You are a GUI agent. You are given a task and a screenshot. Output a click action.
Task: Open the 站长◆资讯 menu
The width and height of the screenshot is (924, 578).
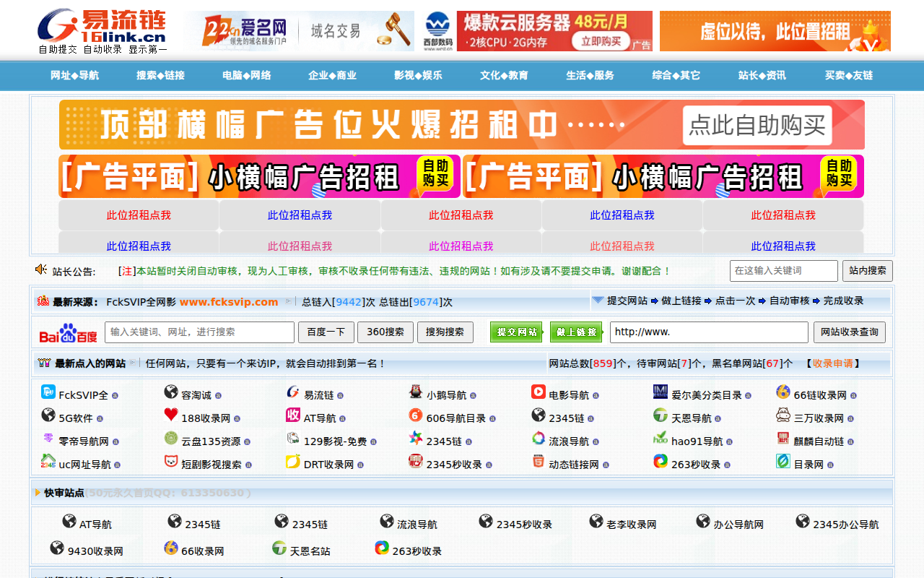762,75
